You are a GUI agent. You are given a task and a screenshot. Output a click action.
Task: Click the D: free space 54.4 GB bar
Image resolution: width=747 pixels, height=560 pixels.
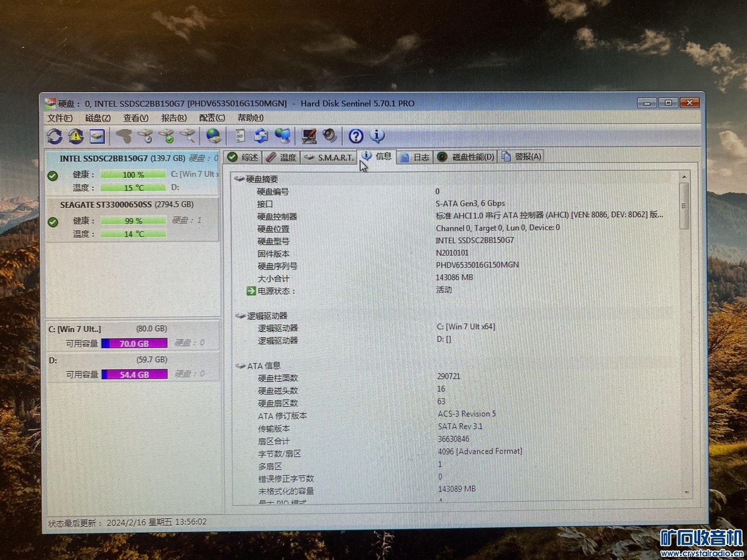click(134, 374)
